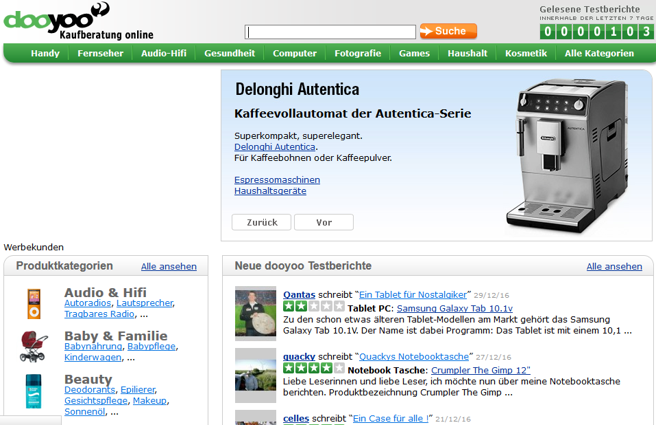Open the quacky user link

coord(299,356)
